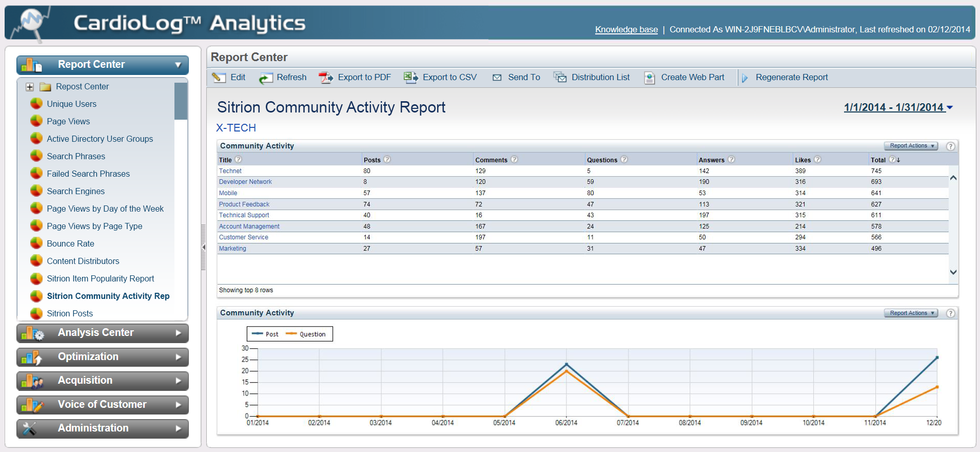
Task: Open help for the Community Activity table
Action: click(950, 146)
